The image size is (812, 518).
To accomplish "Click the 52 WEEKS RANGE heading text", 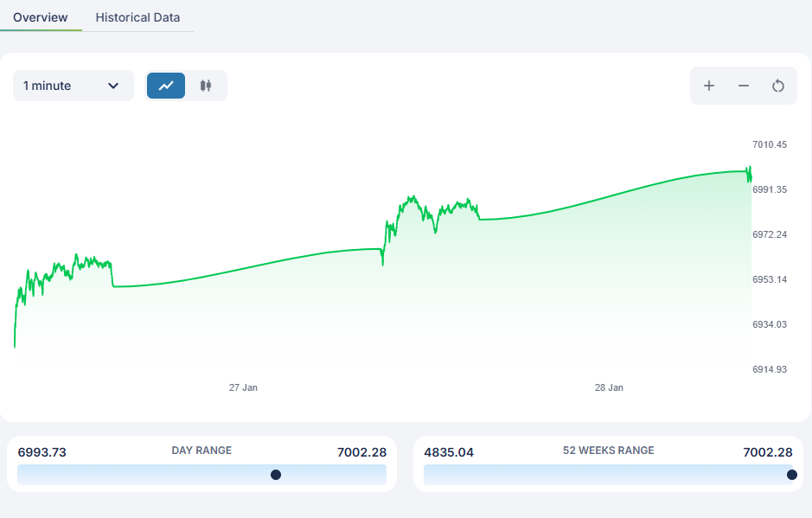I will pos(608,451).
